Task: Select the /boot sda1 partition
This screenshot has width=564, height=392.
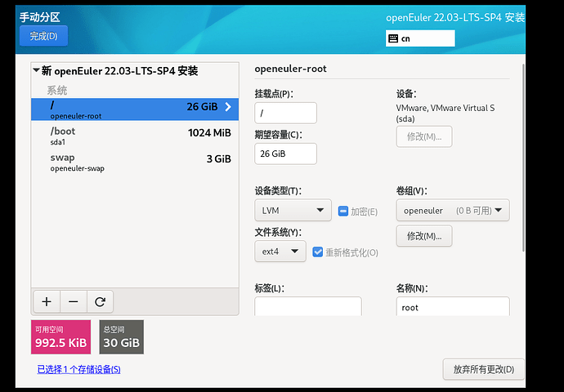Action: (135, 135)
